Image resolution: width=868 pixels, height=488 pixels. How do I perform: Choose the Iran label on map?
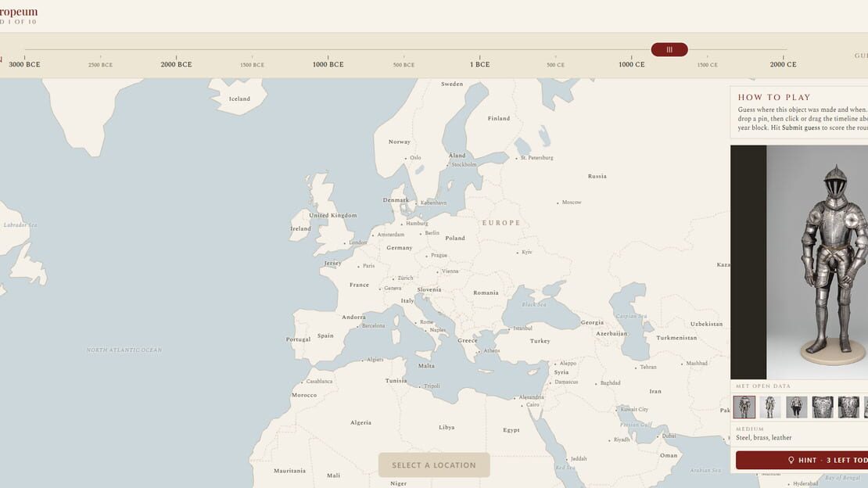(655, 391)
